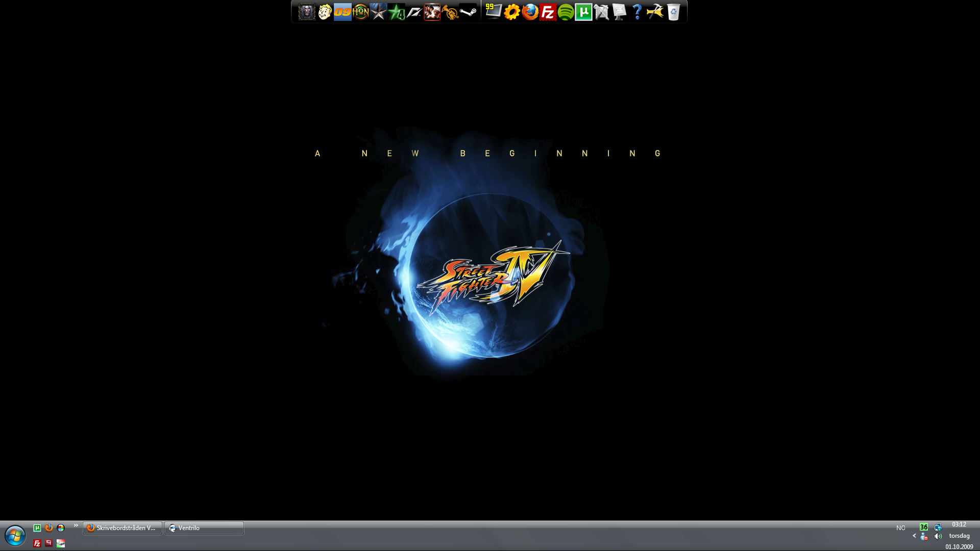The image size is (980, 551).
Task: Open the orange gear application icon
Action: (511, 12)
